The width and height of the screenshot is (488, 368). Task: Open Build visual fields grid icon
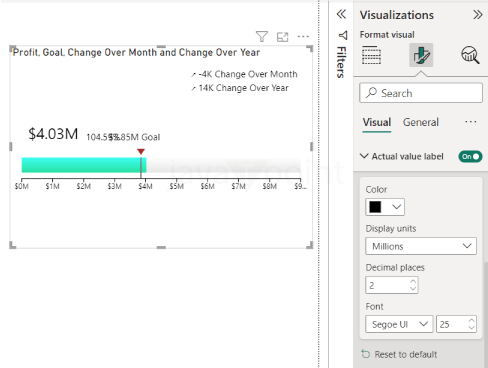(x=371, y=55)
